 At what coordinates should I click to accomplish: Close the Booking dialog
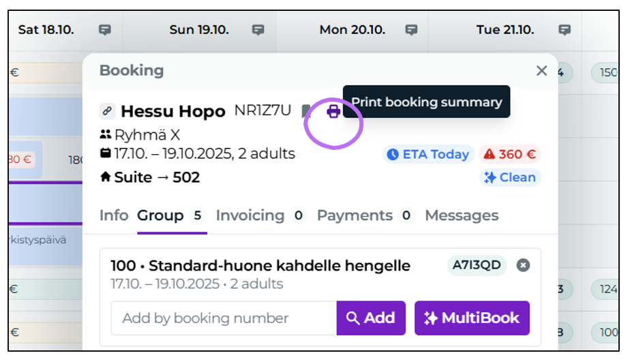(x=541, y=71)
